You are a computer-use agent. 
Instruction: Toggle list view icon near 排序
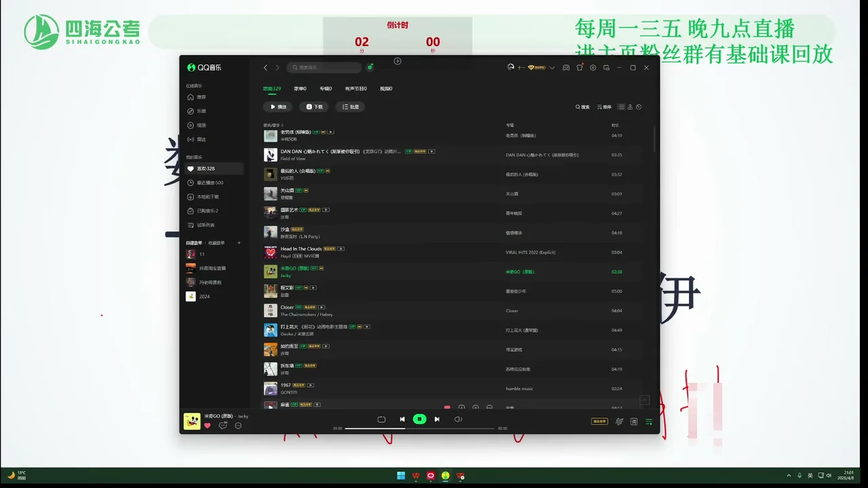621,107
